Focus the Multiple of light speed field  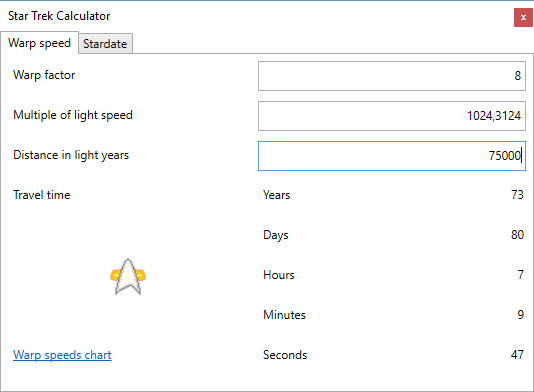coord(392,116)
